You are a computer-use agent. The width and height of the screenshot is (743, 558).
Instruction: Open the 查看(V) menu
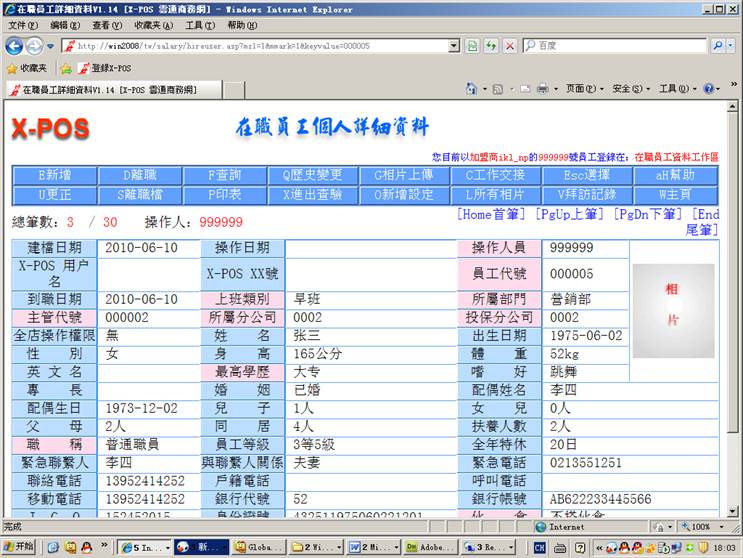pos(107,25)
